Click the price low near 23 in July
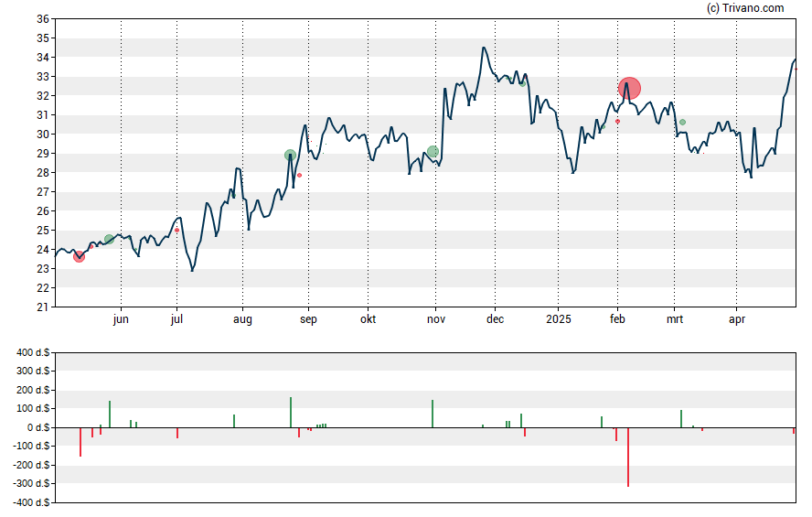Viewport: 812px width, 517px height. (192, 270)
